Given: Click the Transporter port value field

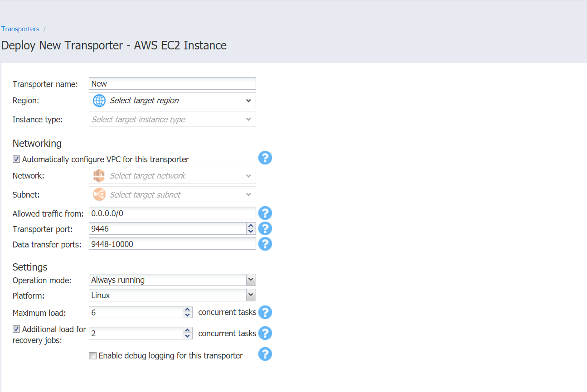Looking at the screenshot, I should coord(168,228).
